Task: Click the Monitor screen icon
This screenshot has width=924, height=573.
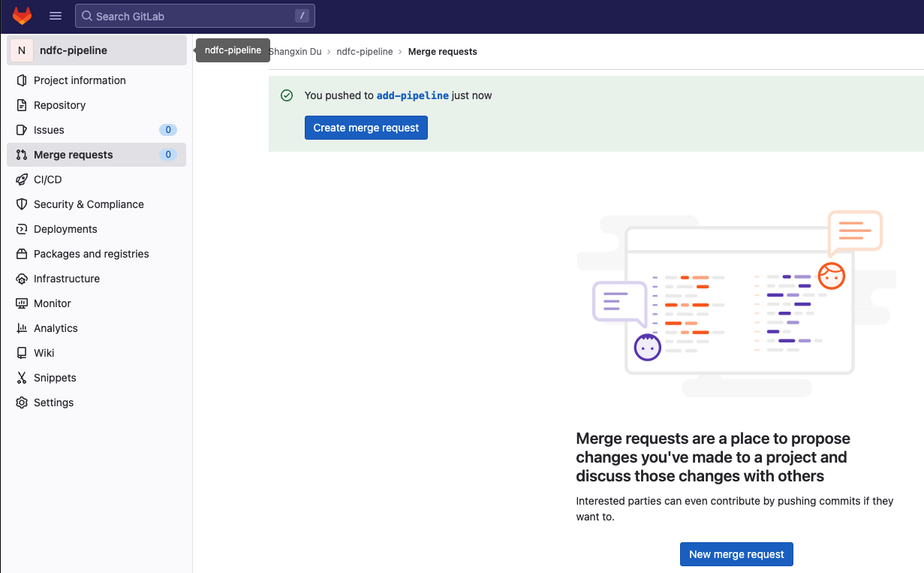Action: click(21, 303)
